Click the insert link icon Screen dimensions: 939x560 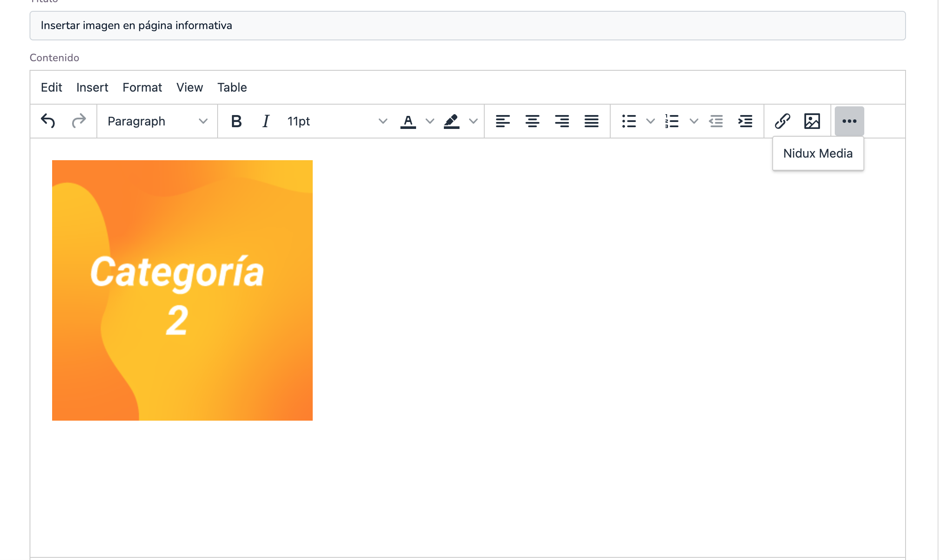782,121
